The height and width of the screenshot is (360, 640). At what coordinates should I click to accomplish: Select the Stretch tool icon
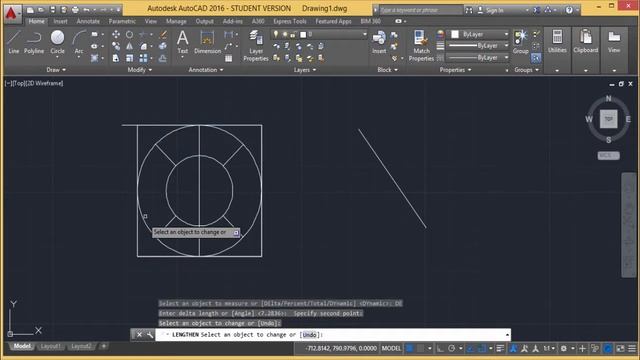point(116,58)
